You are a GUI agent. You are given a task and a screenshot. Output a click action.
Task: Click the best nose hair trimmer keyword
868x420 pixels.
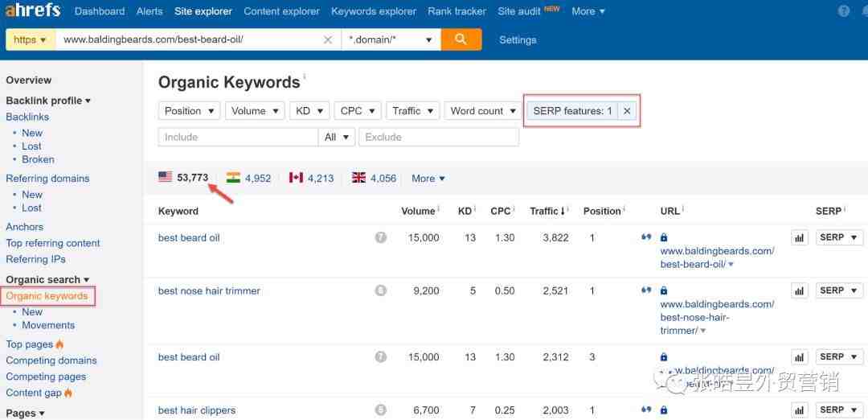[209, 291]
